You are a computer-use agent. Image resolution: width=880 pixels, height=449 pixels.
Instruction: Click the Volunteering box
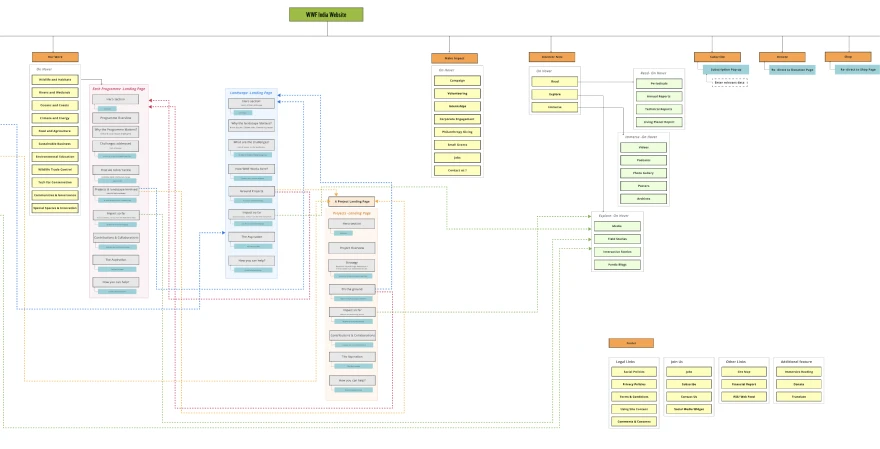click(x=457, y=94)
